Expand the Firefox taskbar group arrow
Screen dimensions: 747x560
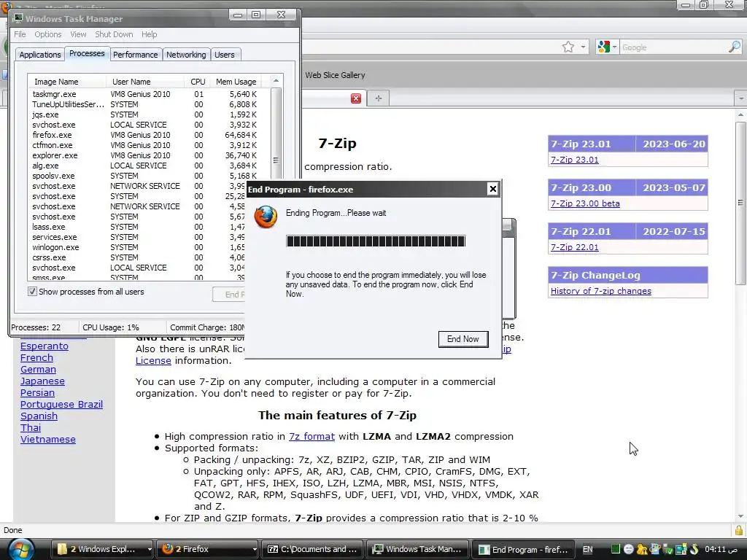click(255, 550)
